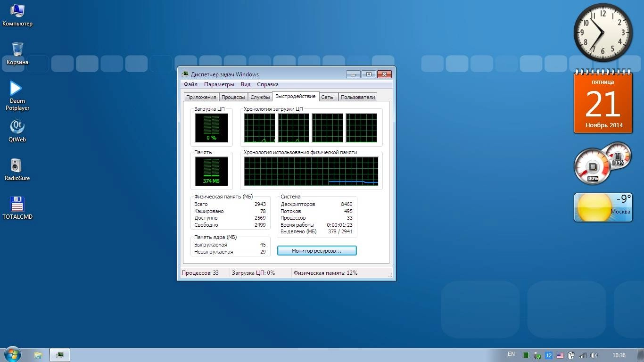The width and height of the screenshot is (644, 362).
Task: Click the Свободно value 2499
Action: point(260,225)
